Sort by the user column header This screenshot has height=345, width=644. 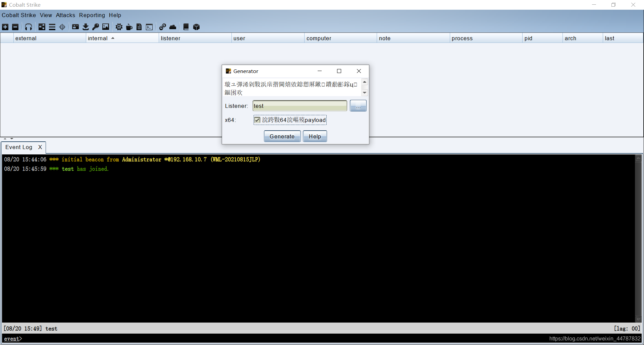point(268,38)
